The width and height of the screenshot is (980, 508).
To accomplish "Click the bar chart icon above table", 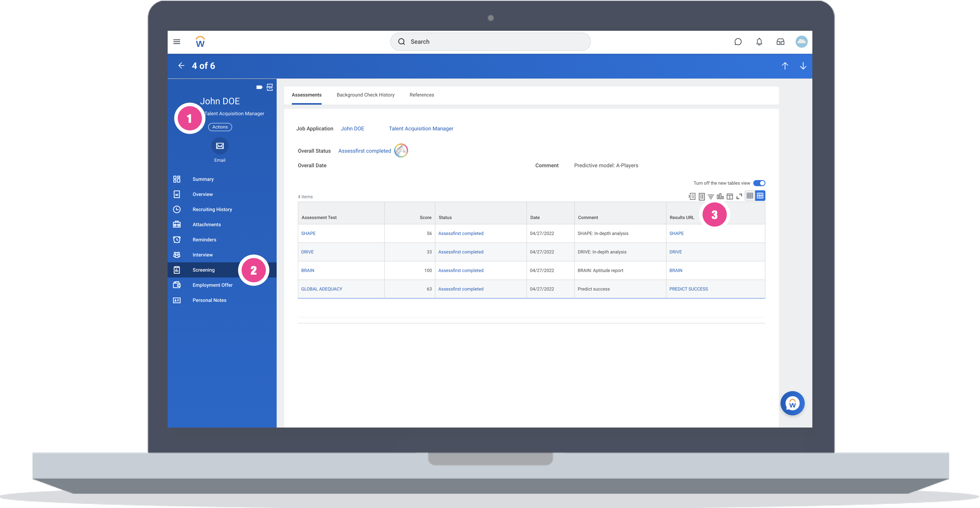I will (x=720, y=196).
